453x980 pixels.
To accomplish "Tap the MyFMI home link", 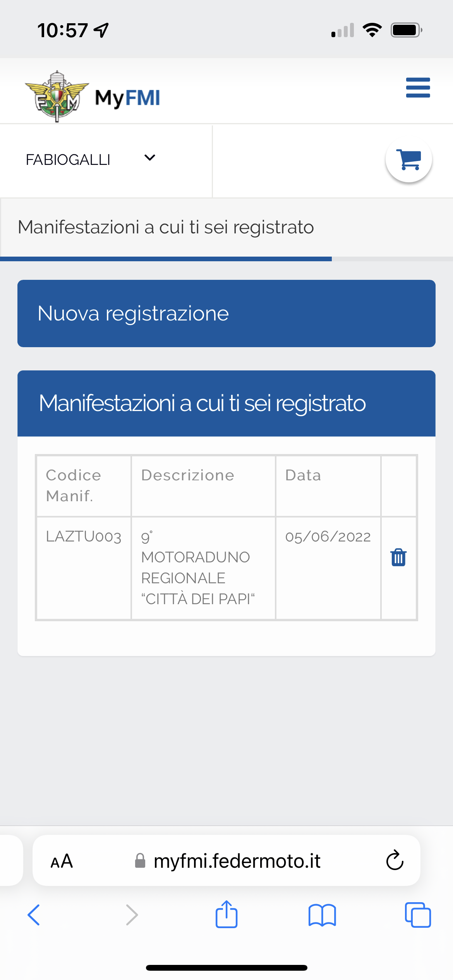I will pos(127,98).
